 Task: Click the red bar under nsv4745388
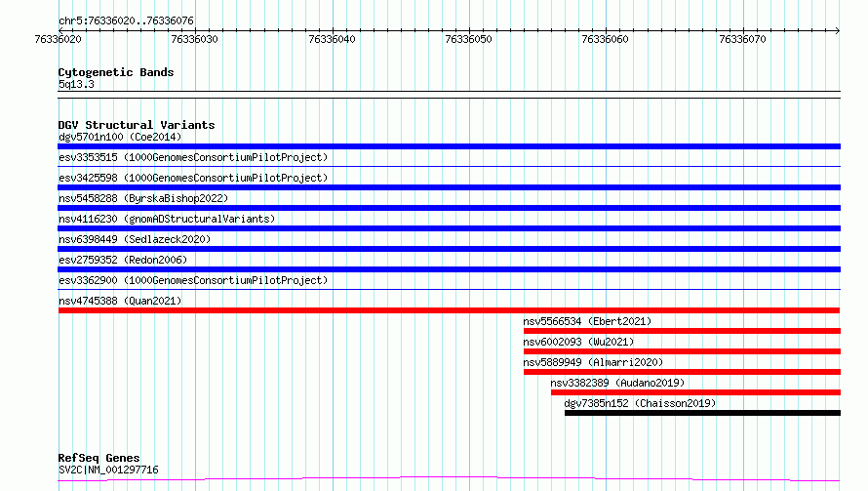[449, 310]
